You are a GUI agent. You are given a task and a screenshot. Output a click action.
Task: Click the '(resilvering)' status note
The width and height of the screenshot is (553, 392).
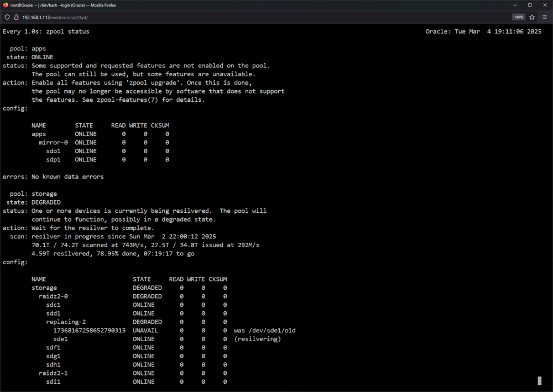258,339
